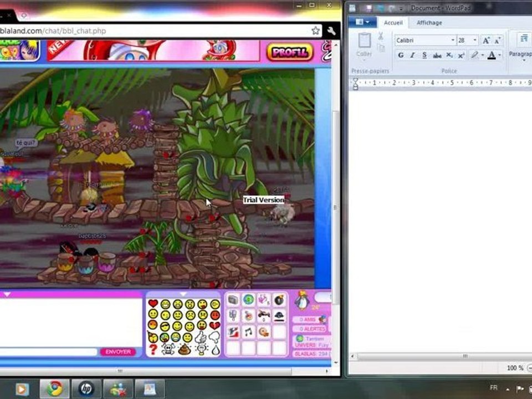
Task: Click the ENVOYER send button
Action: tap(118, 352)
